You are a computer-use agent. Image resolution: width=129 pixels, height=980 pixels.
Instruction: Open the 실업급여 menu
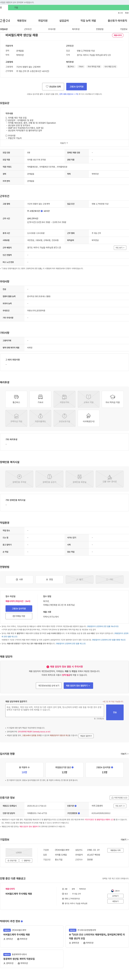click(64, 21)
